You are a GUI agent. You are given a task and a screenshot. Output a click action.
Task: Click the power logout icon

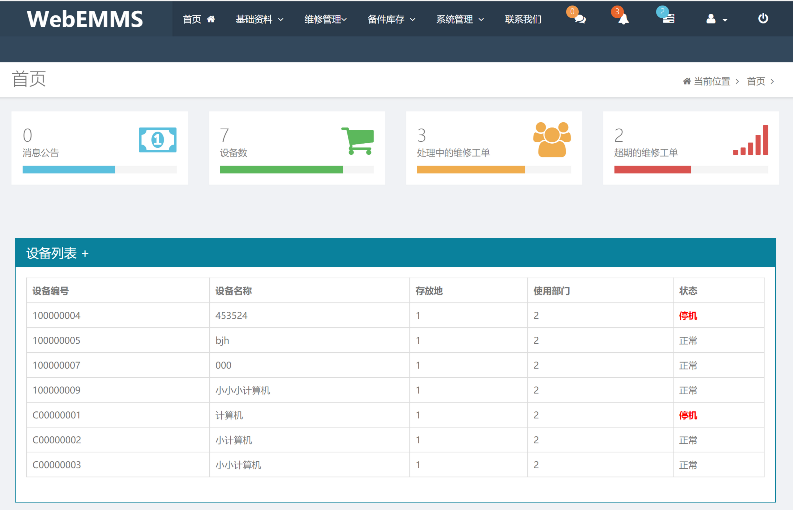[763, 19]
